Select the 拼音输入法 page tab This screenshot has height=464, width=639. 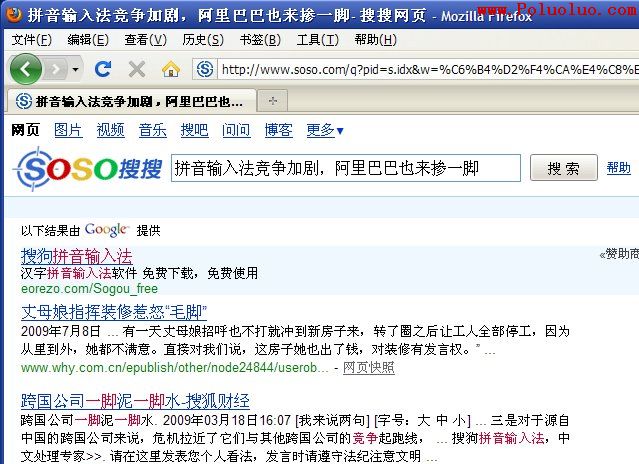tap(130, 101)
